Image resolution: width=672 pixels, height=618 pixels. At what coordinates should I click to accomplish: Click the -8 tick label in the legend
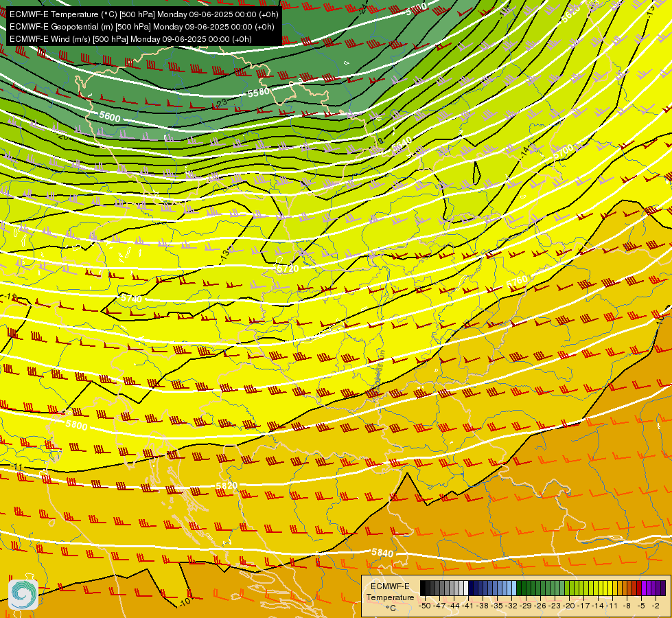(627, 606)
